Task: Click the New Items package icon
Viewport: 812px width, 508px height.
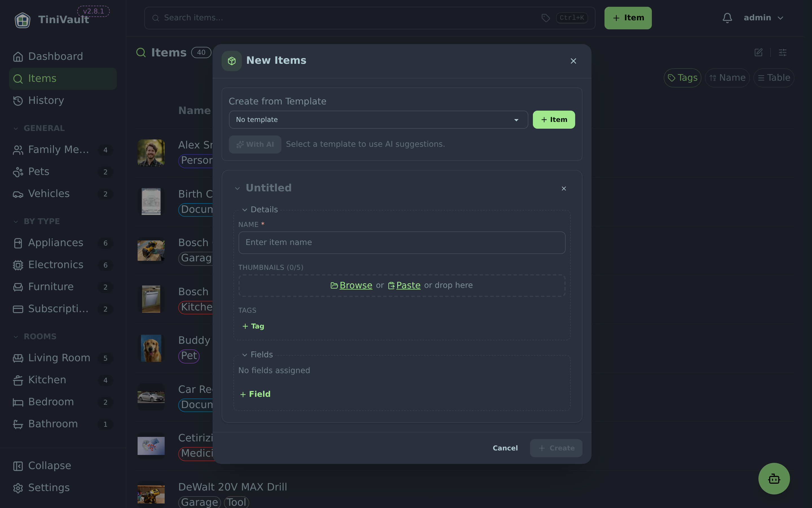Action: coord(231,61)
